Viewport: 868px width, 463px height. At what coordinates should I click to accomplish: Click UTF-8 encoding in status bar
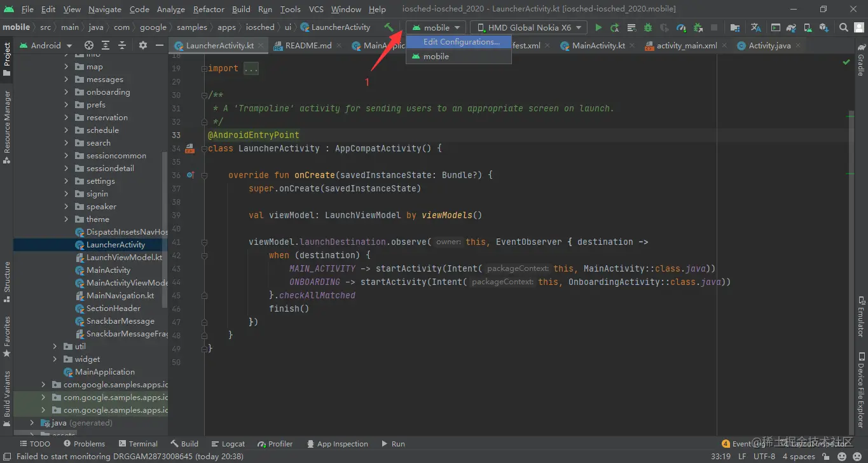(x=764, y=457)
